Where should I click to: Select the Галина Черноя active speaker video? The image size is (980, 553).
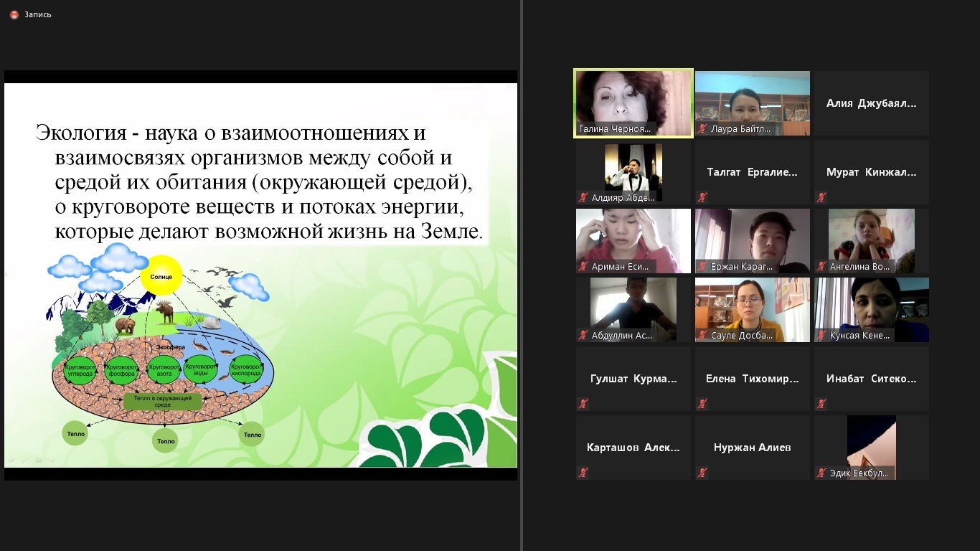[633, 103]
